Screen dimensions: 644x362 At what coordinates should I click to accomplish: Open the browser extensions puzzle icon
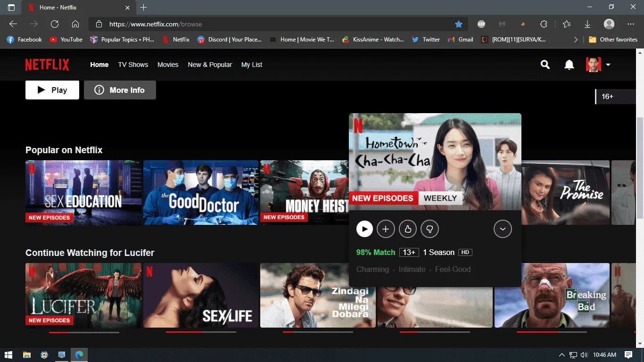coord(544,24)
